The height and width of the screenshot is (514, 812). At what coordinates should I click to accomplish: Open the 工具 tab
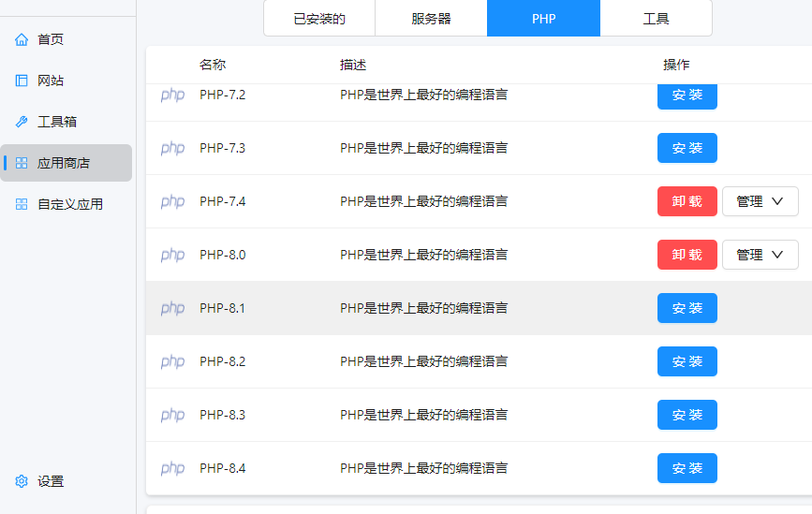[656, 19]
